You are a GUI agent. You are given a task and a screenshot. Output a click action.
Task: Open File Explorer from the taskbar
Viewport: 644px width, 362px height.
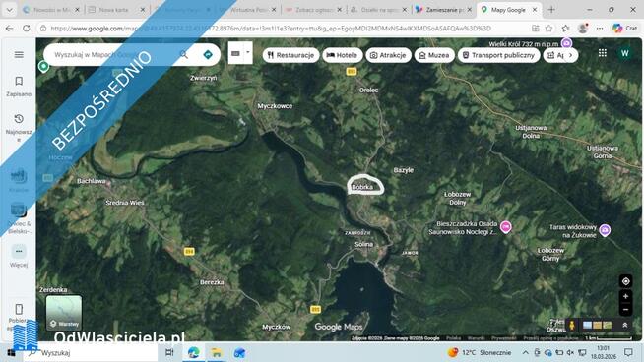(x=216, y=352)
